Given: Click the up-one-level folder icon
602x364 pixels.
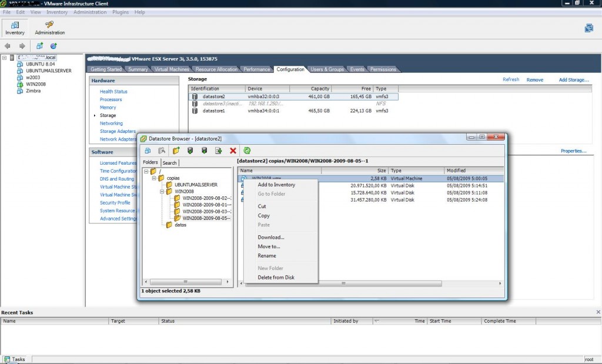Looking at the screenshot, I should pos(162,151).
